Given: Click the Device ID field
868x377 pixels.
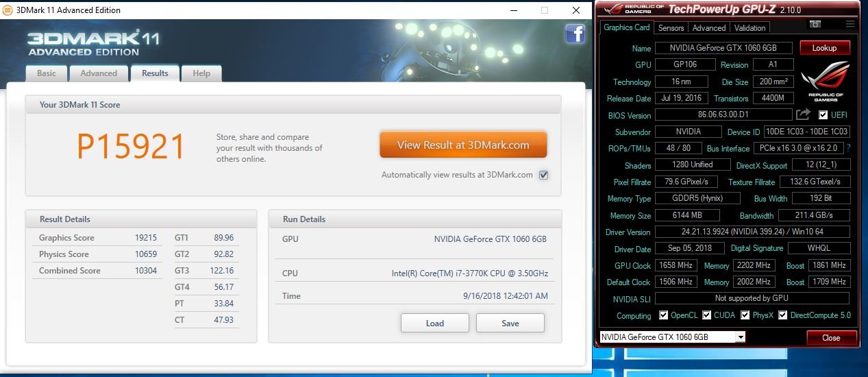Looking at the screenshot, I should [806, 132].
